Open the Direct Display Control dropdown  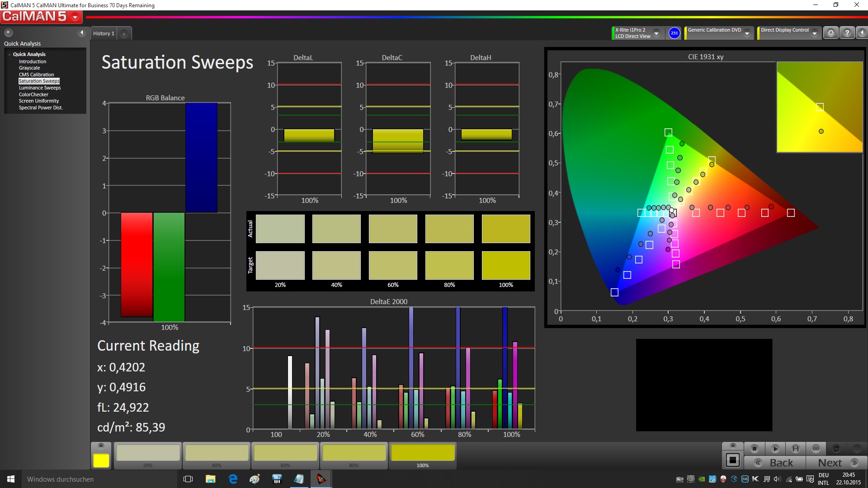click(814, 33)
